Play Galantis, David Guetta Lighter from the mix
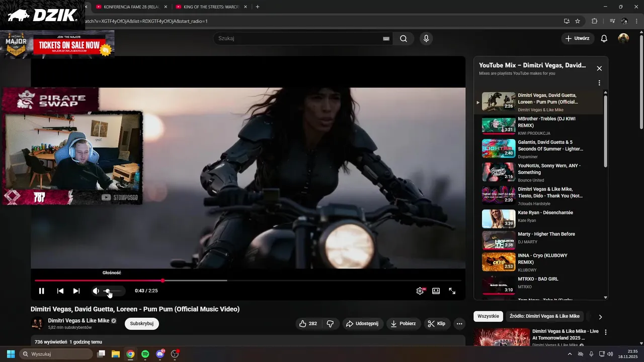The height and width of the screenshot is (362, 644). coord(538,149)
